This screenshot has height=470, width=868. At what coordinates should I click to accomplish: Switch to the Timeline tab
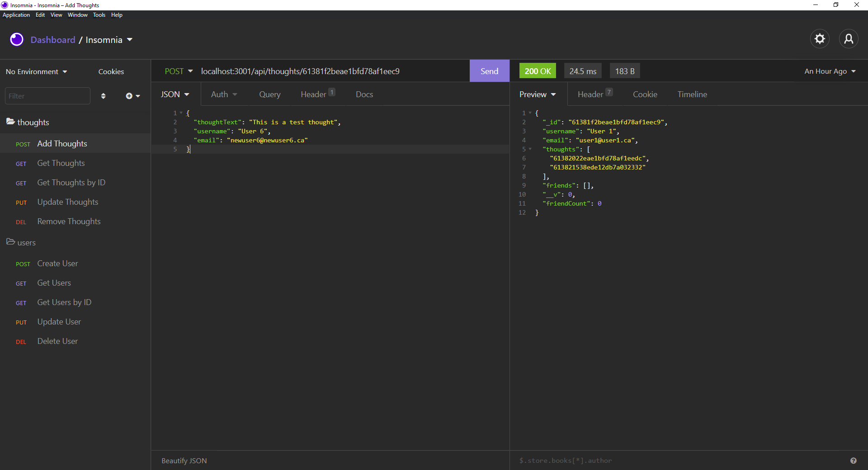click(x=692, y=94)
